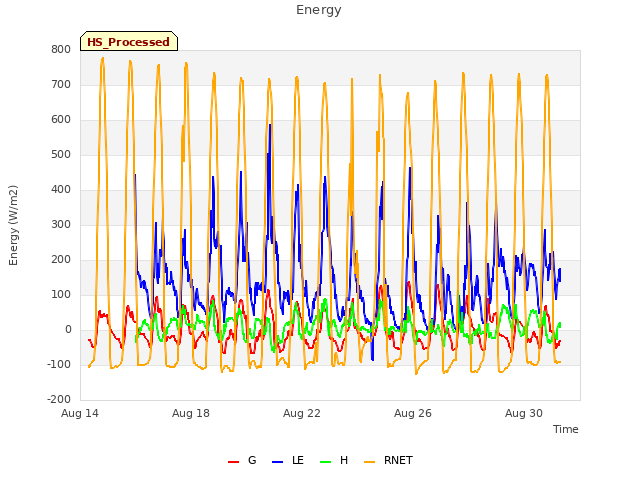Click the green H legend swatch

(x=326, y=462)
